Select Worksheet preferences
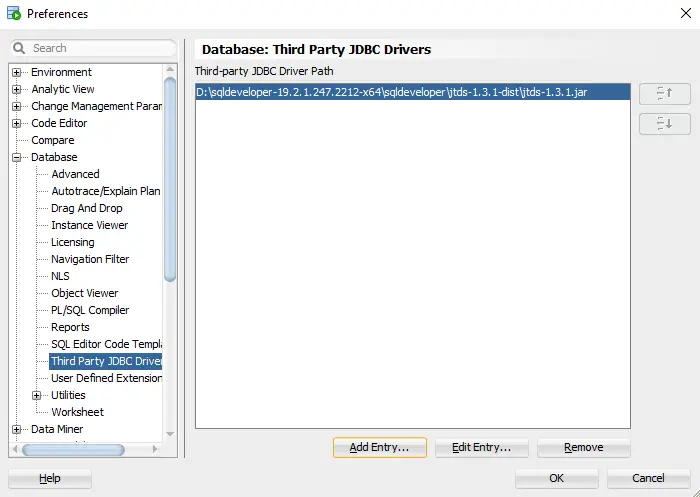The image size is (700, 497). 77,412
